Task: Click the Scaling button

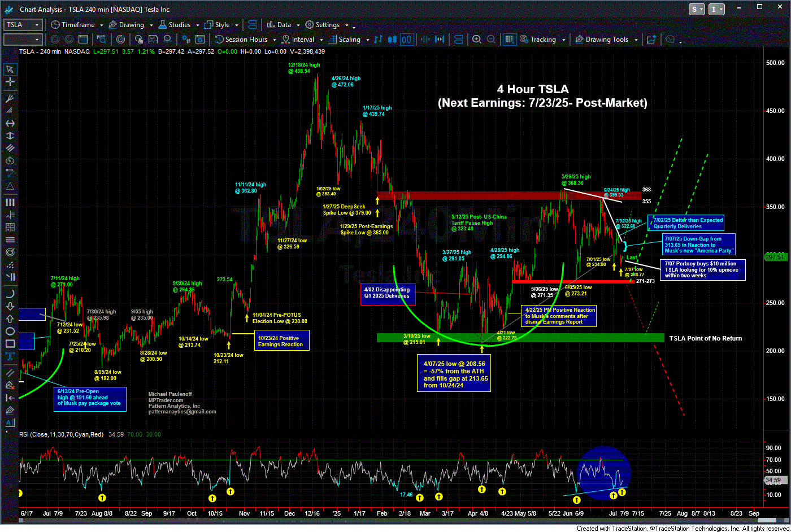Action: 344,40
